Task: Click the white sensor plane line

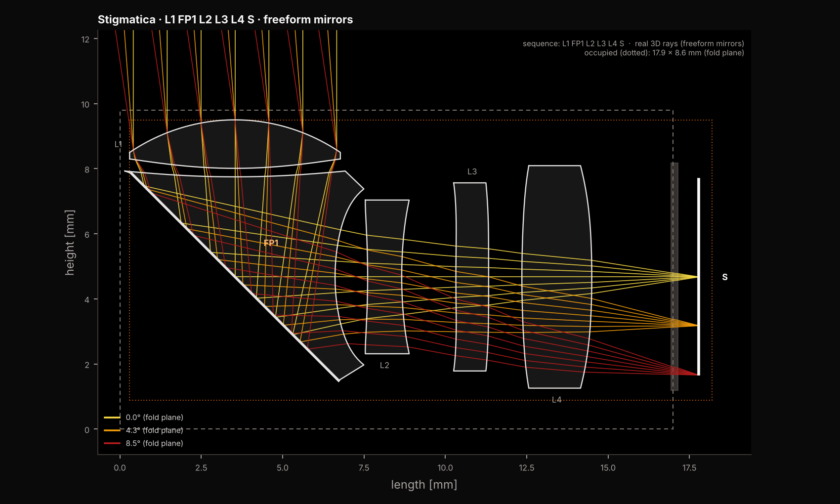Action: tap(699, 277)
